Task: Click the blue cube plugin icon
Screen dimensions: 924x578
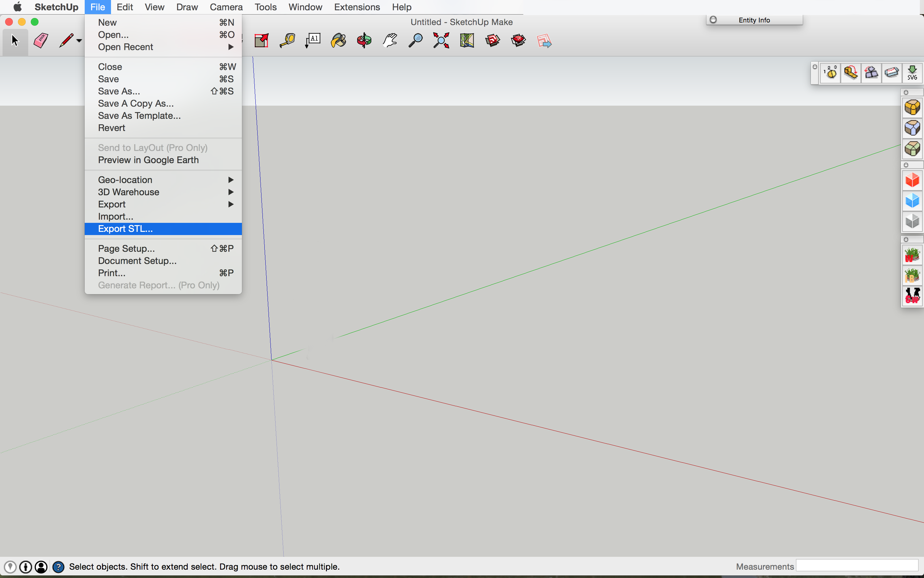Action: coord(912,201)
